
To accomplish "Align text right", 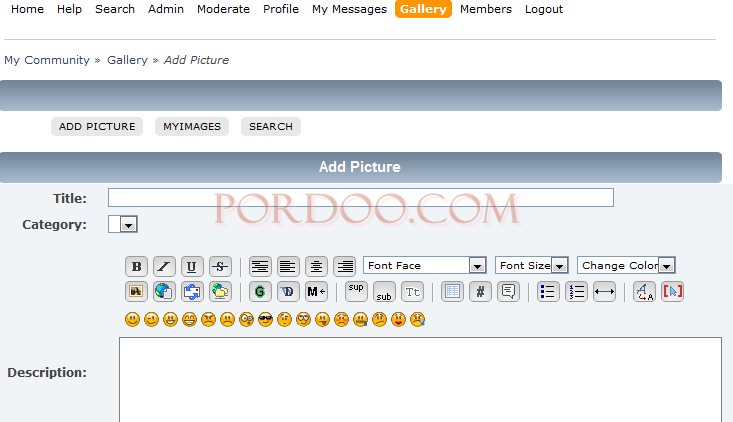I will coord(345,266).
